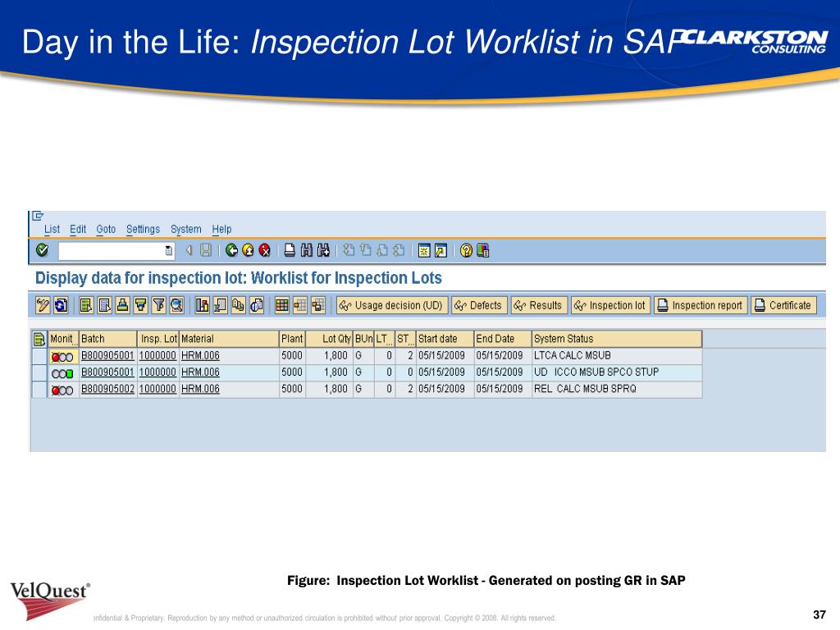Viewport: 840px width, 630px height.
Task: Click the Sort Descending icon
Action: click(x=141, y=305)
